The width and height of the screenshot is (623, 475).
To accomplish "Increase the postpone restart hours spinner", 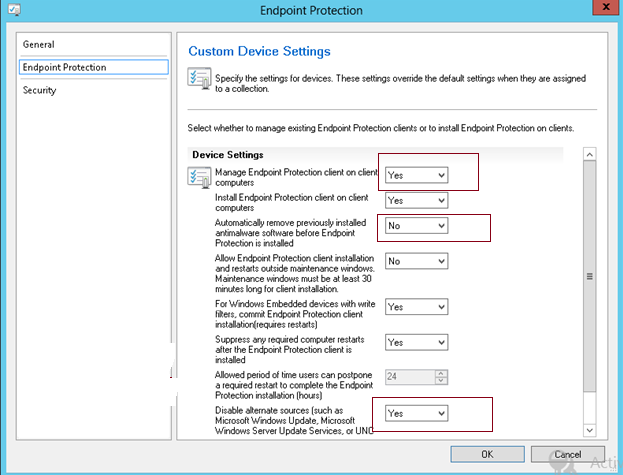I will pos(441,373).
